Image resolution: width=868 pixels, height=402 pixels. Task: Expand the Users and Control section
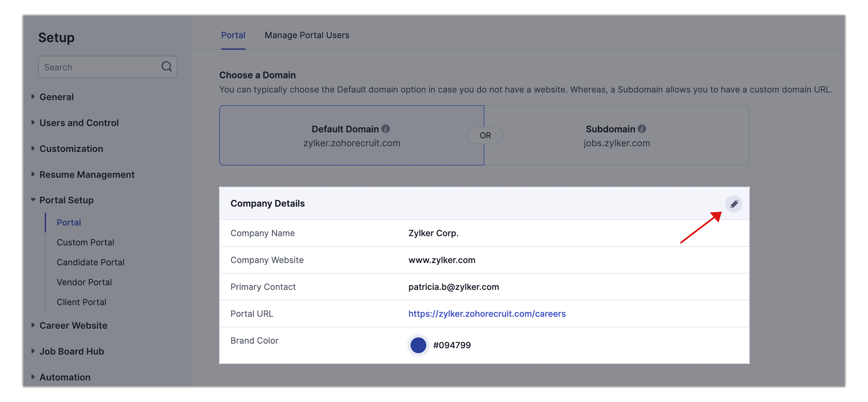[x=79, y=123]
